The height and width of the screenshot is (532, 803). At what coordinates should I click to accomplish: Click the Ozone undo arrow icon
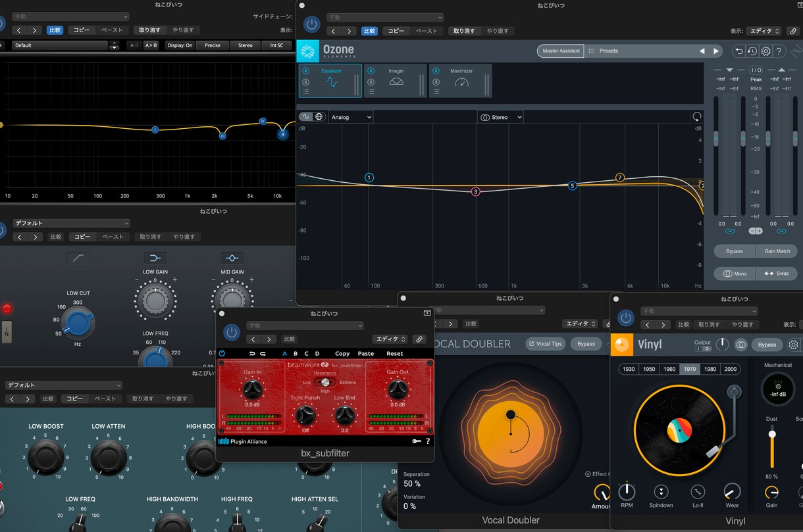click(x=738, y=51)
